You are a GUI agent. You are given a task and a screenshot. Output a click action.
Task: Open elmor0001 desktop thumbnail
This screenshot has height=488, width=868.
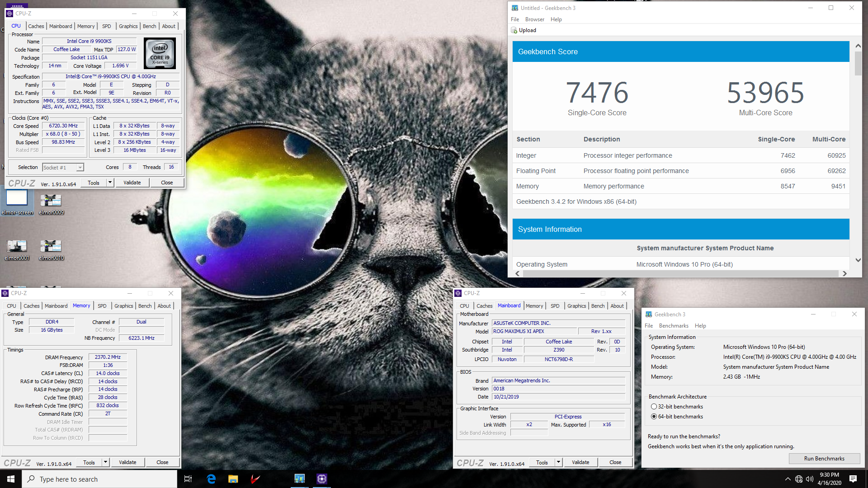(17, 250)
